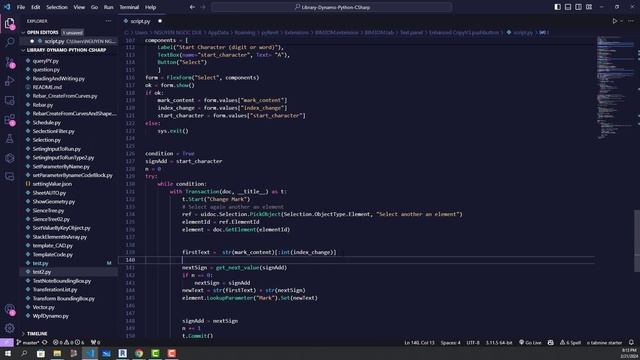Click the UTF-8 encoding indicator
Viewport: 640px width, 360px height.
(473, 342)
